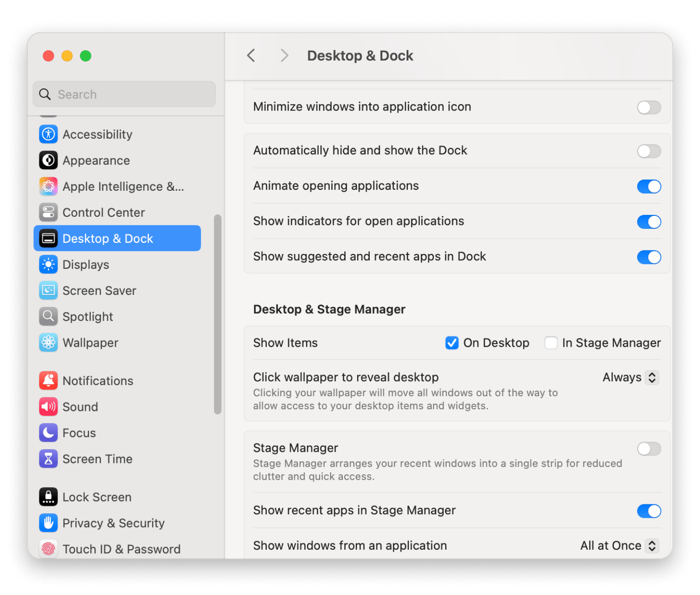Switch to the Lock Screen pane
Screen dimensions: 700x595
coord(96,497)
